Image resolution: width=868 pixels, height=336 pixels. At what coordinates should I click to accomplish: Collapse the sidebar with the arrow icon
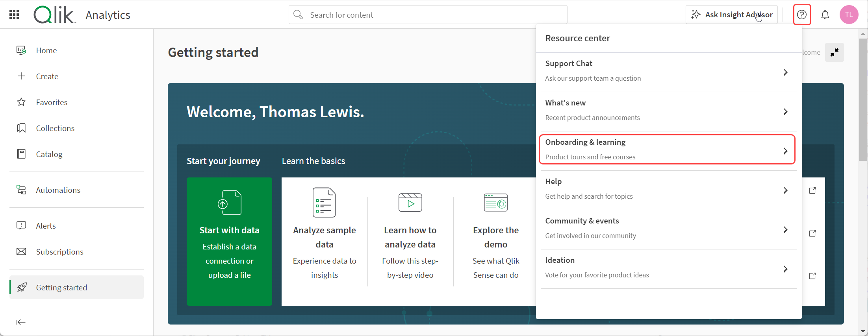21,322
